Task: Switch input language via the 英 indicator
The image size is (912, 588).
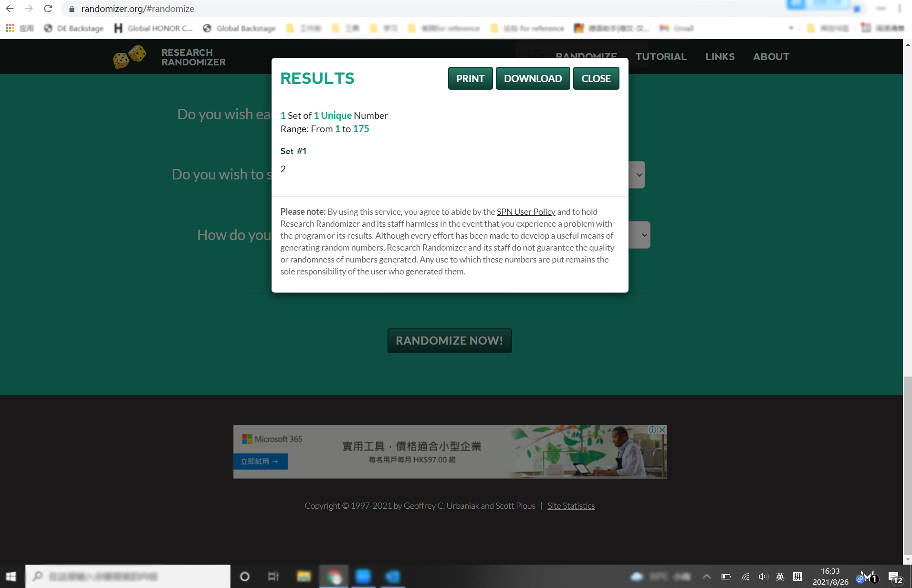Action: [x=780, y=576]
